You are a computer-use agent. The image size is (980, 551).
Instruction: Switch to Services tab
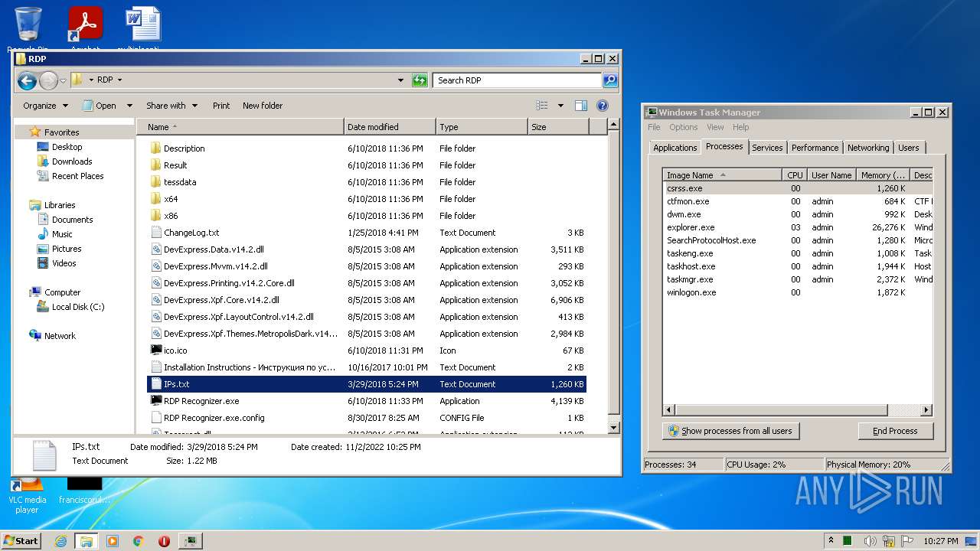(767, 148)
